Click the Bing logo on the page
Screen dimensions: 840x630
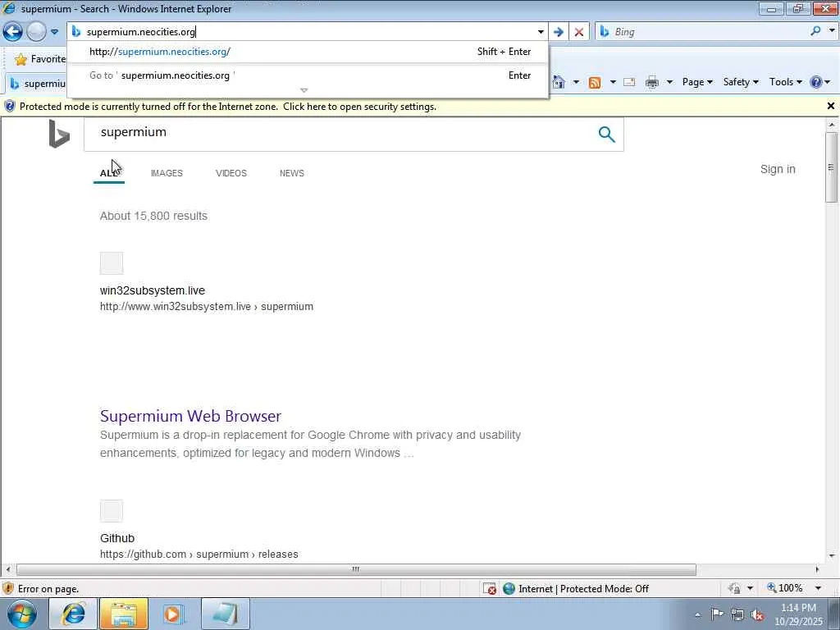click(x=59, y=134)
